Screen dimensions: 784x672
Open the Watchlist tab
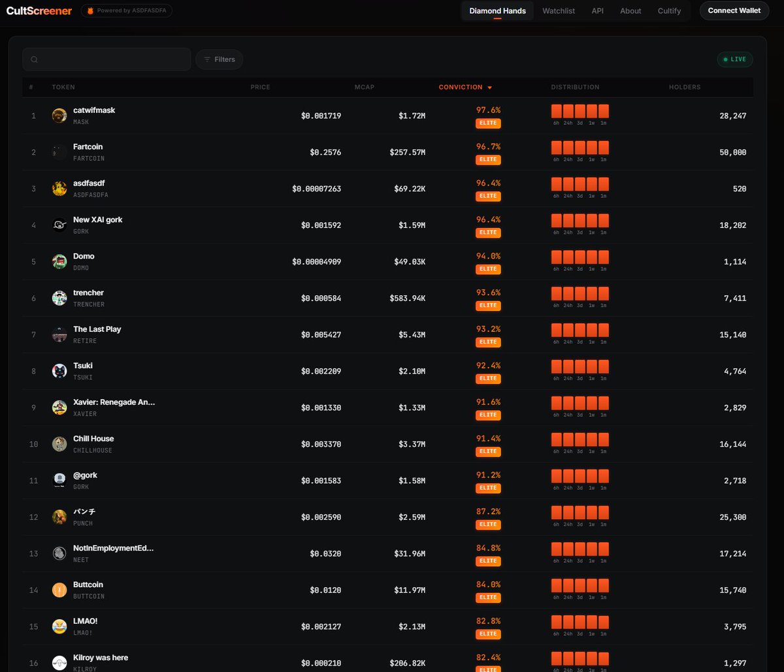(x=559, y=10)
